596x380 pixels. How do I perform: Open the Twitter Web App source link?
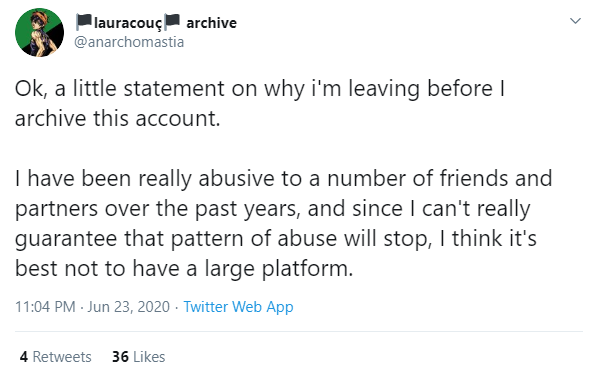click(x=238, y=307)
